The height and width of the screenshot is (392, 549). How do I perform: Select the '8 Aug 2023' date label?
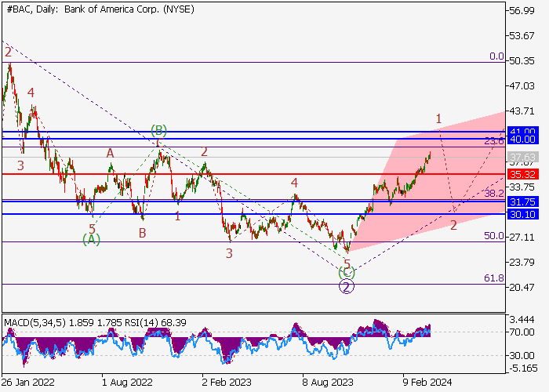coord(328,383)
